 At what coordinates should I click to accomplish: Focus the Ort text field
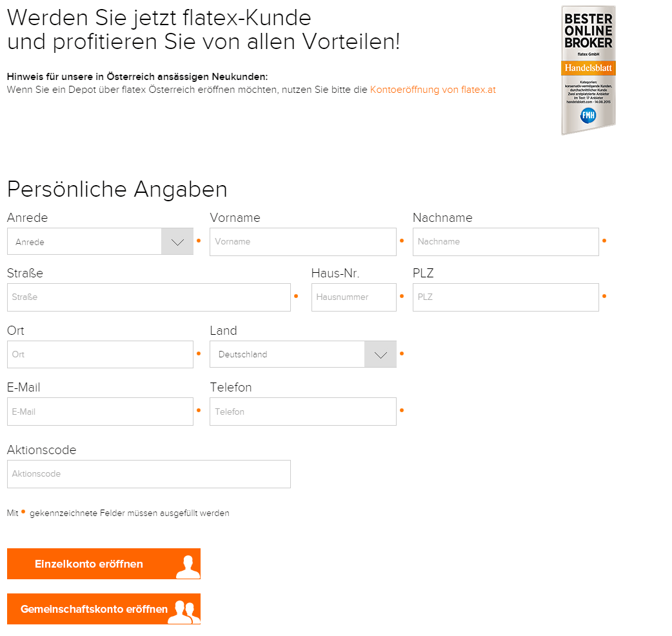click(x=101, y=354)
